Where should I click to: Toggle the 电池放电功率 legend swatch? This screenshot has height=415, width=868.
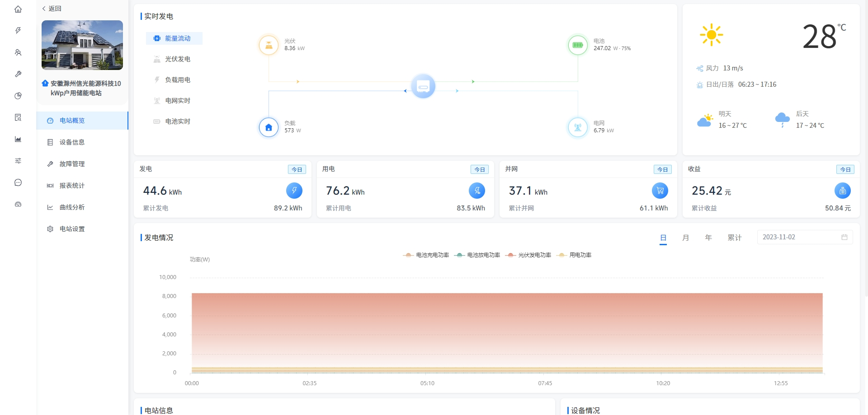pyautogui.click(x=460, y=255)
